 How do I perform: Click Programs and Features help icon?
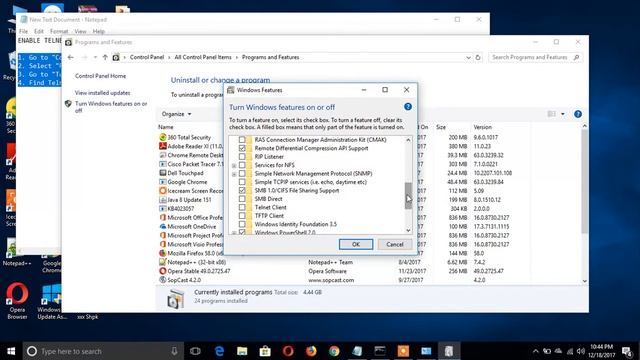[x=578, y=114]
